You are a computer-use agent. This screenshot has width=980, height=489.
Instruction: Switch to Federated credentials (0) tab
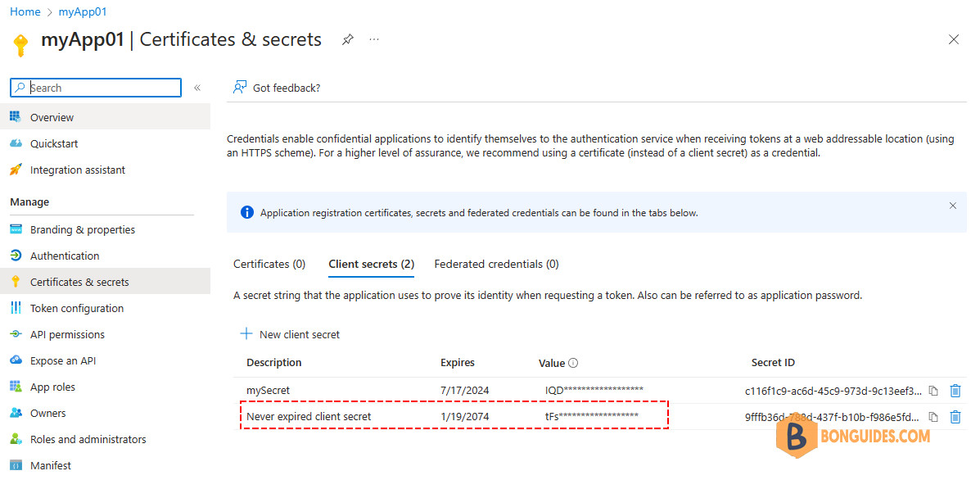pyautogui.click(x=496, y=264)
